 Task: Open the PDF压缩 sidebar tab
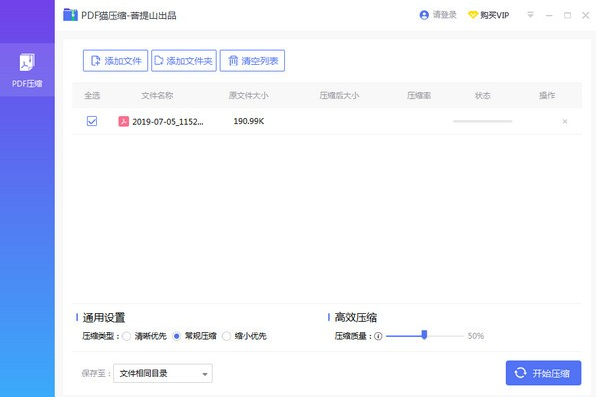(x=27, y=70)
